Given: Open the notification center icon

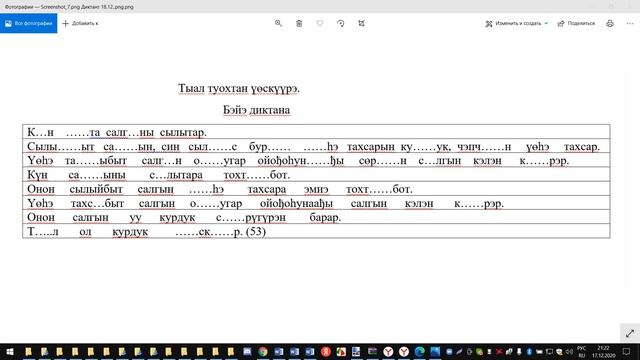Looking at the screenshot, I should click(627, 351).
